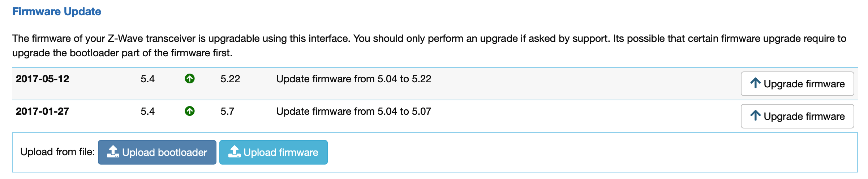The height and width of the screenshot is (179, 868).
Task: Click the "Update firmware from 5.04 to 5.22" text
Action: tap(353, 79)
